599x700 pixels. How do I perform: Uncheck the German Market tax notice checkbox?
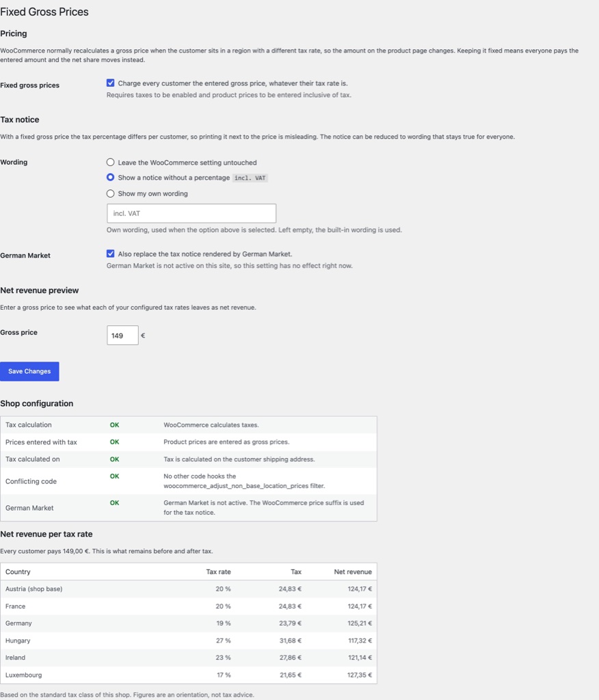(x=110, y=254)
